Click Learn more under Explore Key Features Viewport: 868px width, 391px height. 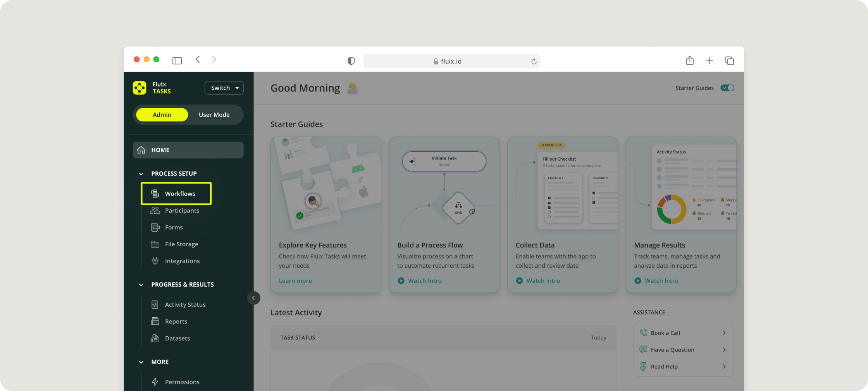click(295, 281)
